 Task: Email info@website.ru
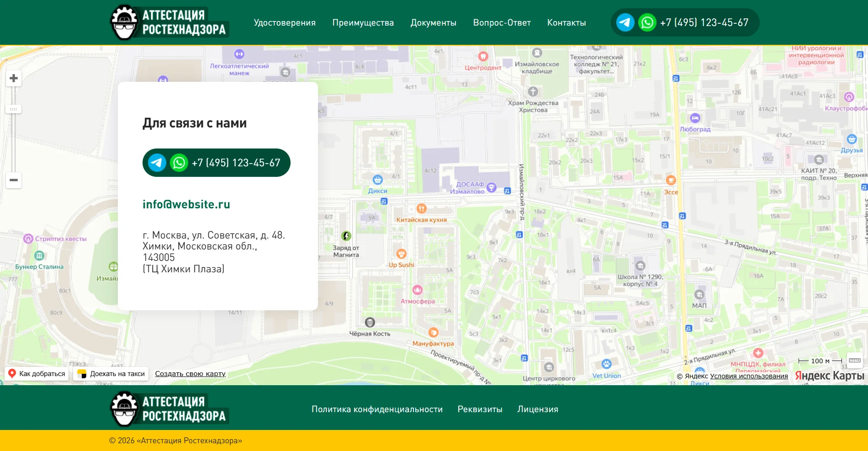point(186,204)
